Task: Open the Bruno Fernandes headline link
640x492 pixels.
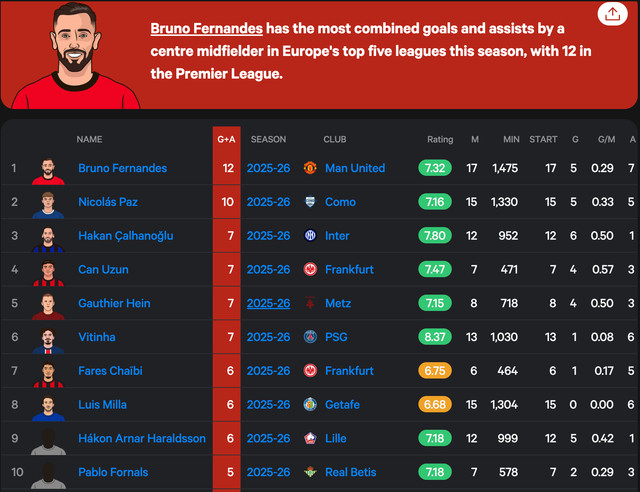Action: coord(207,30)
